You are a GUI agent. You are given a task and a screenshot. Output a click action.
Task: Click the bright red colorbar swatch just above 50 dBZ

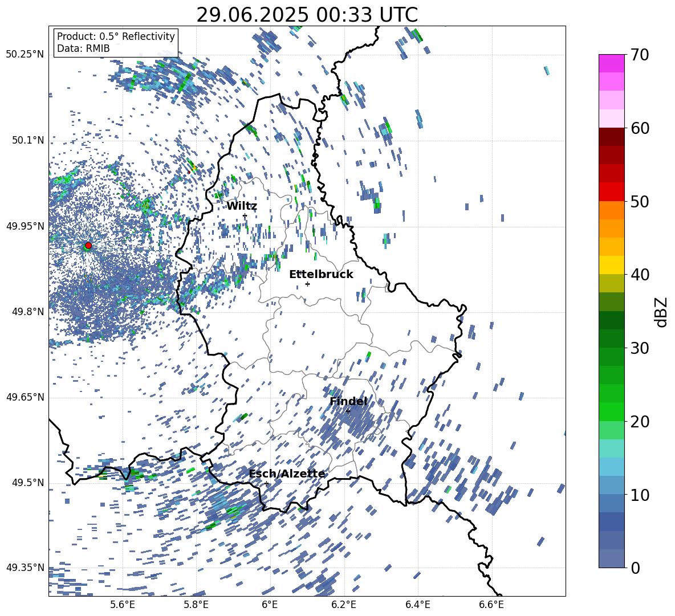coord(612,192)
